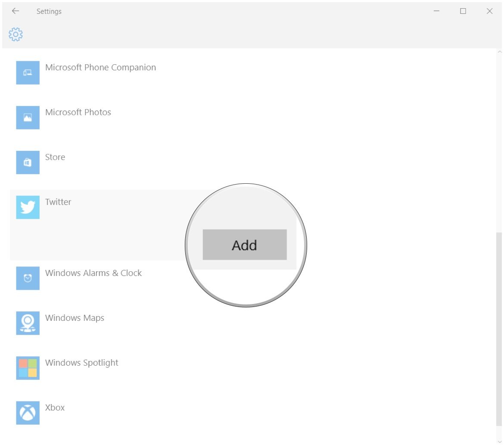Select the Twitter label
The width and height of the screenshot is (504, 445).
(x=58, y=202)
